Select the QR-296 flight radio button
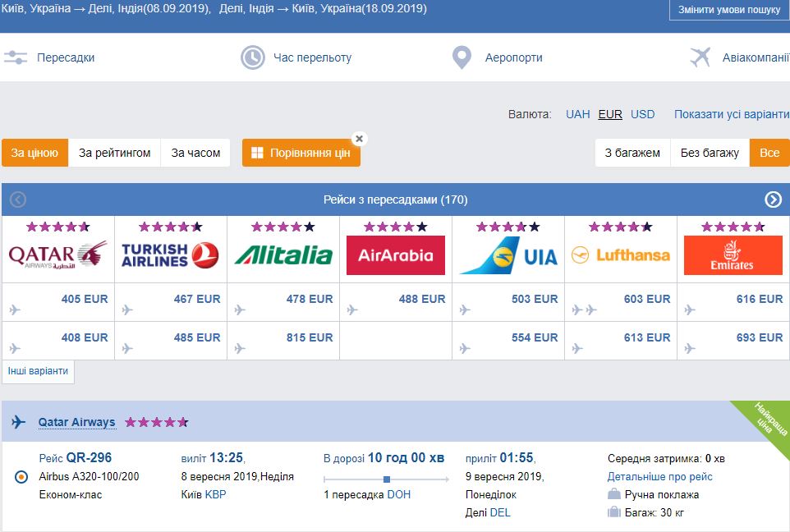 click(x=21, y=476)
